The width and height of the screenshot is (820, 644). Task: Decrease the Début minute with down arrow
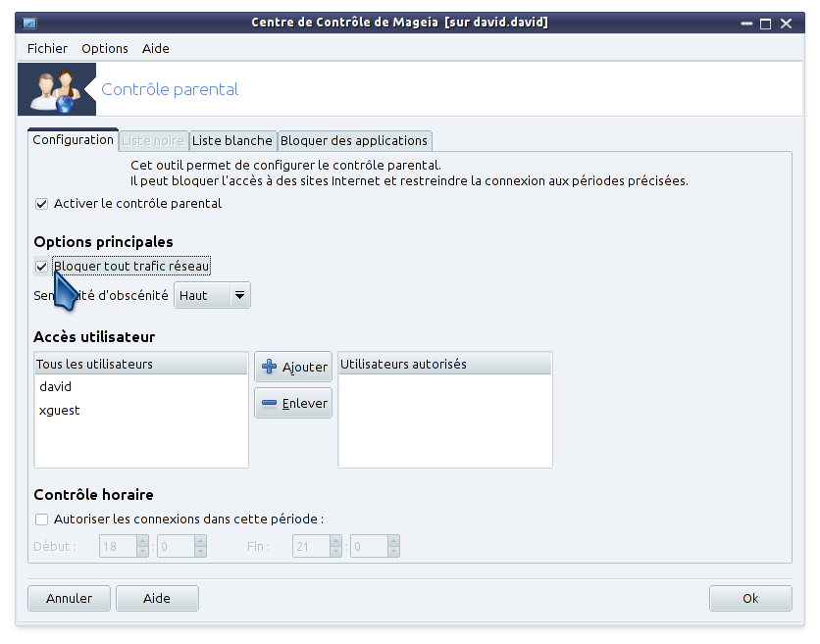(x=200, y=552)
